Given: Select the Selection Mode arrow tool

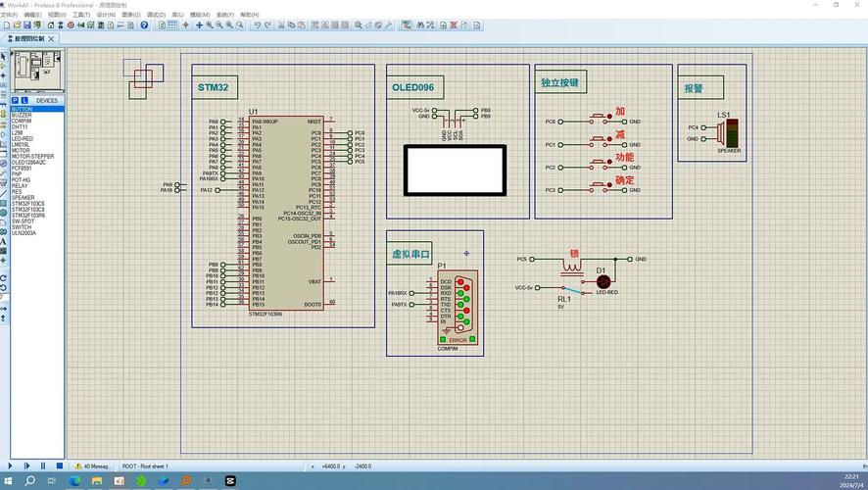Looking at the screenshot, I should coord(3,57).
